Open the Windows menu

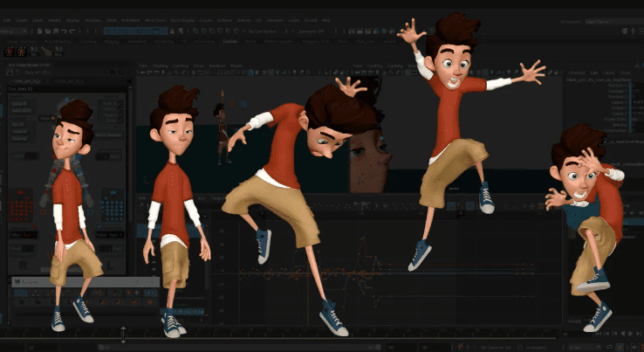[x=92, y=20]
